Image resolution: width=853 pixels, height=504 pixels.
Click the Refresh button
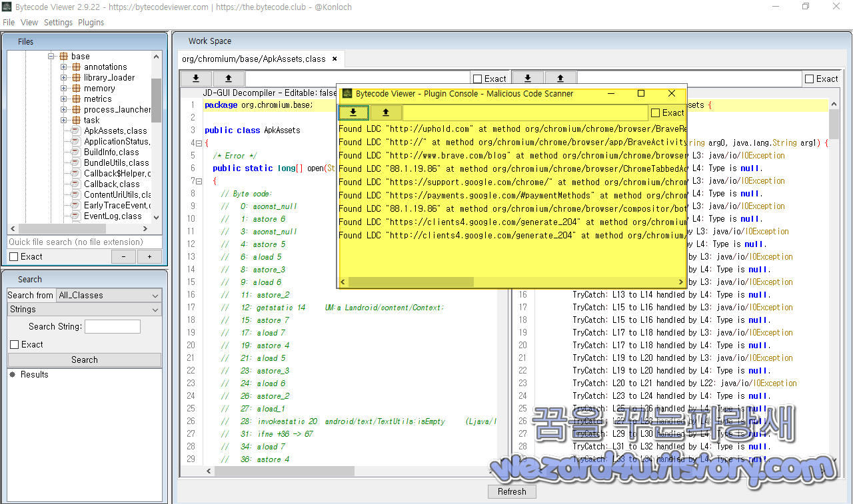click(x=512, y=492)
